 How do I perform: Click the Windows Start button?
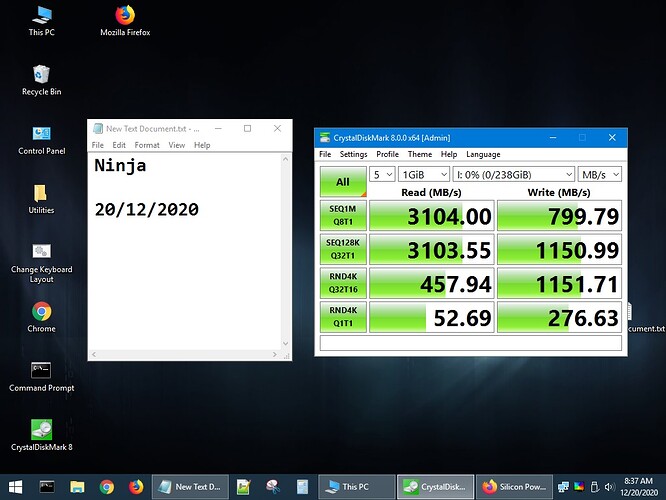(15, 487)
